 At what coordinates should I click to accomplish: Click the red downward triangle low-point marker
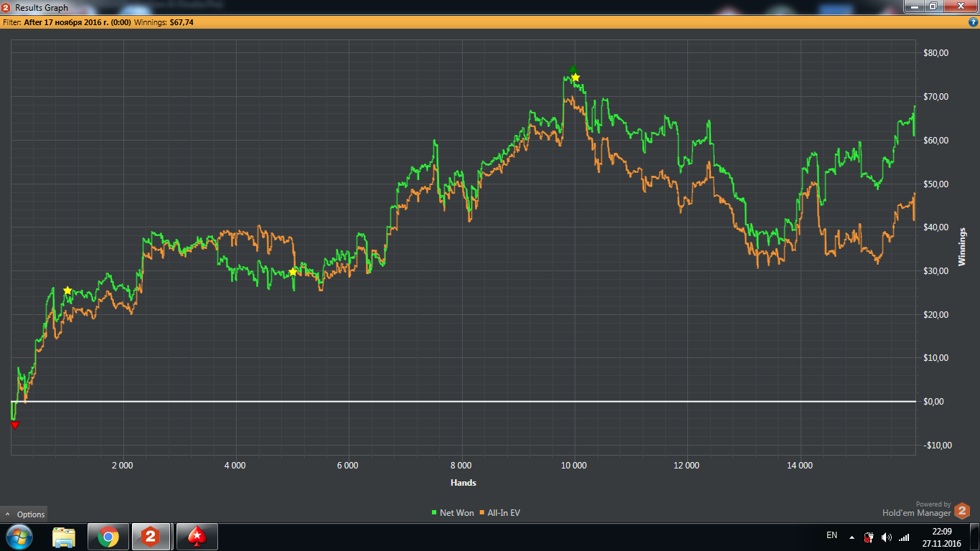click(15, 425)
